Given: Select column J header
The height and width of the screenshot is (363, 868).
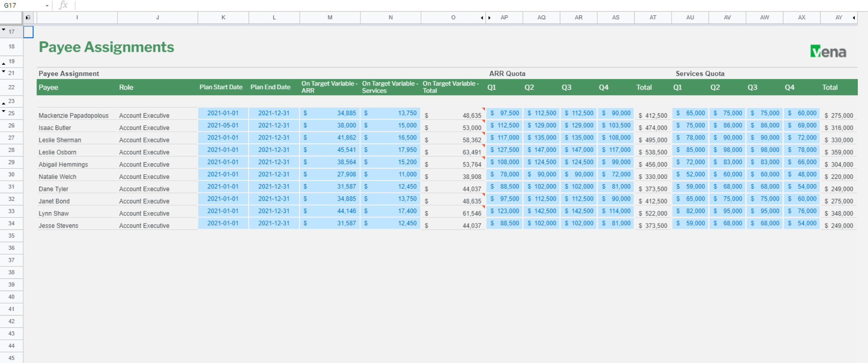Looking at the screenshot, I should click(x=158, y=17).
